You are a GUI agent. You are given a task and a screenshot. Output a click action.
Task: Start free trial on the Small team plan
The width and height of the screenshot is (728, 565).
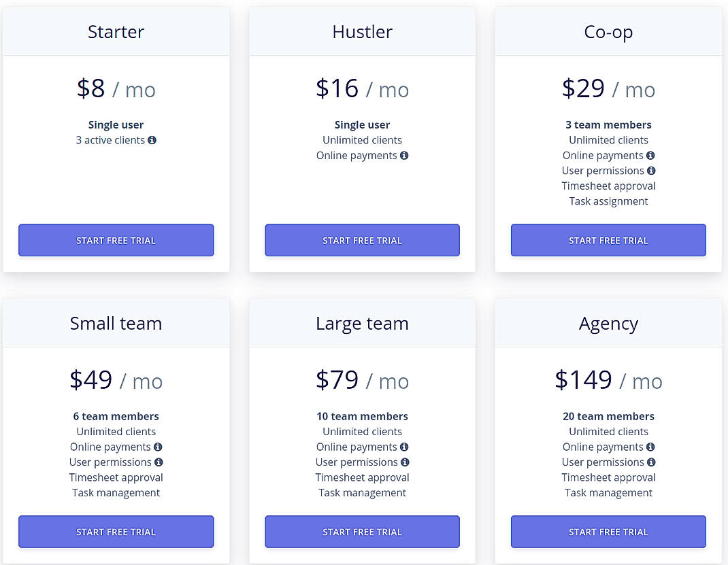(x=116, y=532)
